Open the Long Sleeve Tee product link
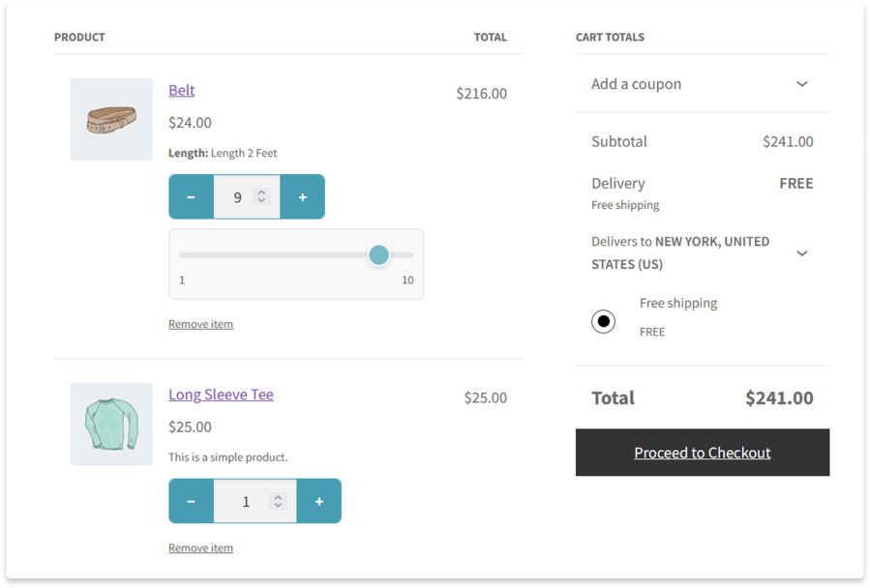870x588 pixels. [x=221, y=395]
